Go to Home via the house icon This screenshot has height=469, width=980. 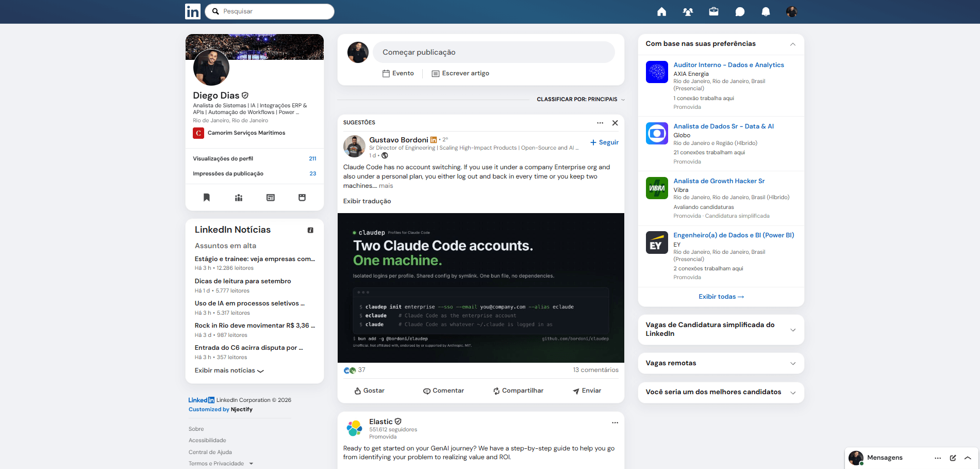[661, 11]
